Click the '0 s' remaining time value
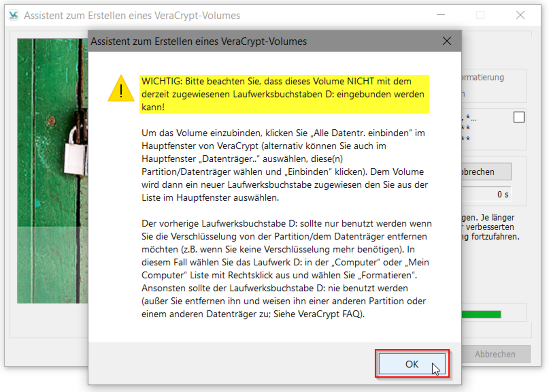Screen dimensions: 549x392 coord(502,194)
